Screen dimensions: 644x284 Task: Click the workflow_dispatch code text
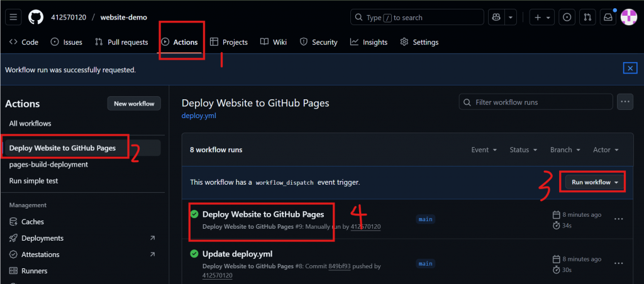click(285, 182)
